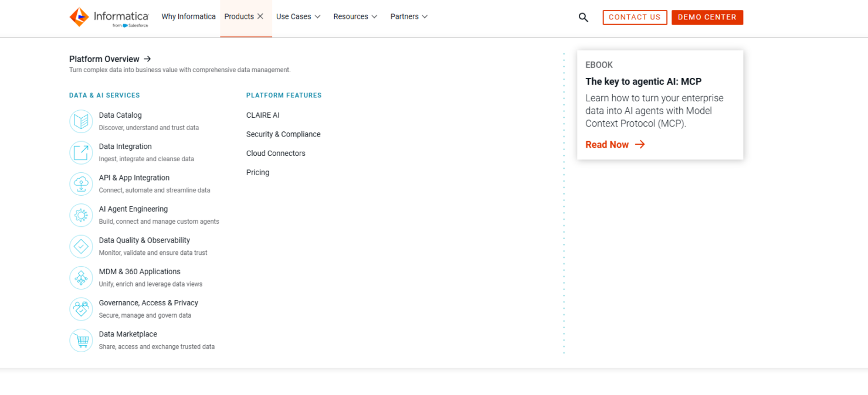This screenshot has width=868, height=395.
Task: Click 'Build, connect and manage custom agents' text
Action: click(159, 222)
